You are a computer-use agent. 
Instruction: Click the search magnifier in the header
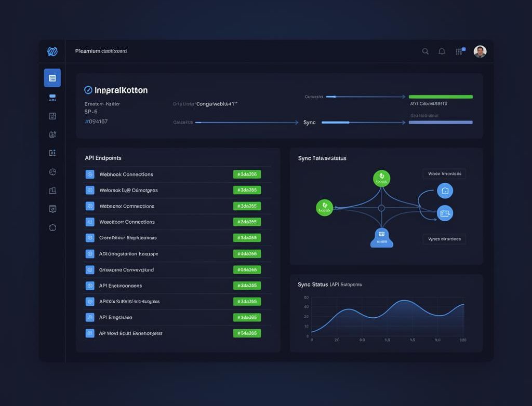click(x=425, y=51)
